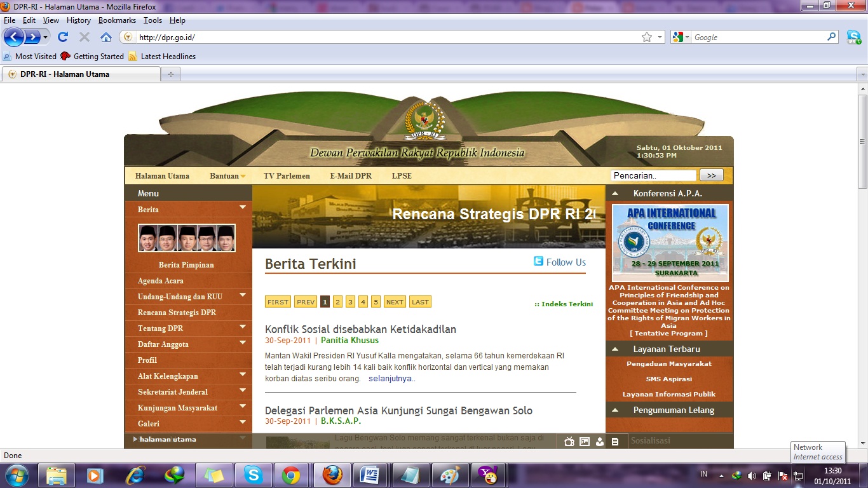Viewport: 868px width, 488px height.
Task: Bookmark this page with the star icon
Action: pyautogui.click(x=647, y=37)
